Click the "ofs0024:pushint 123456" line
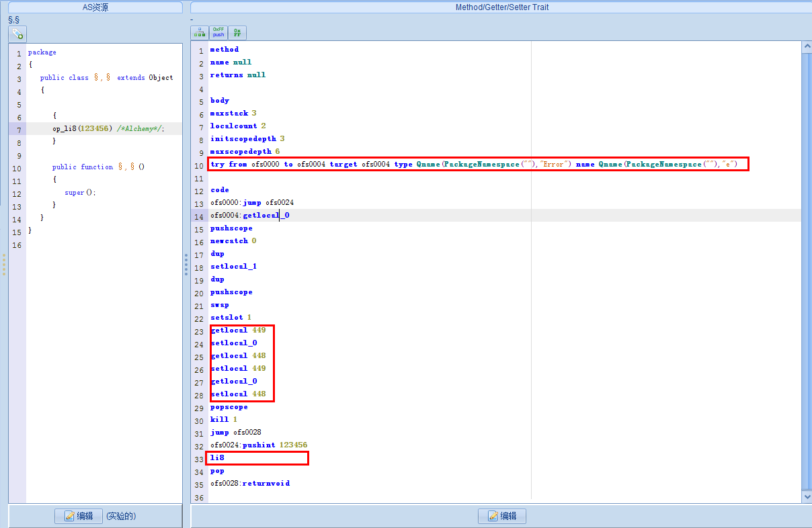 pyautogui.click(x=259, y=445)
